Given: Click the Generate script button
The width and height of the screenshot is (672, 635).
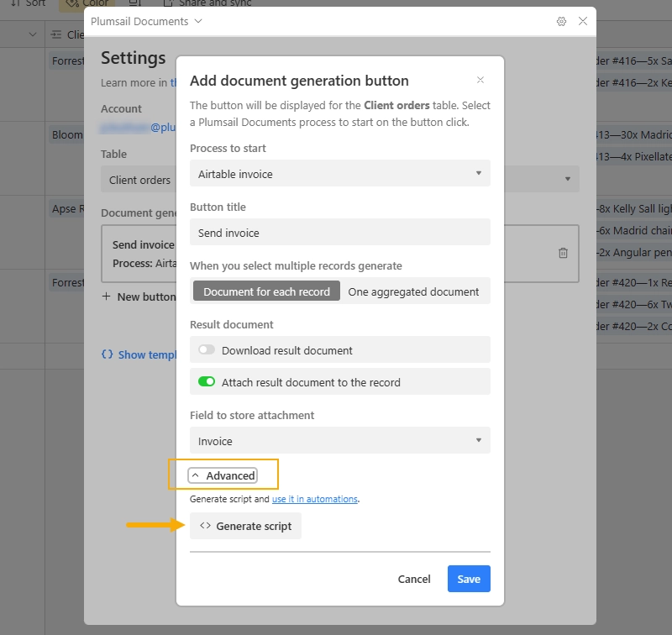Looking at the screenshot, I should point(245,526).
